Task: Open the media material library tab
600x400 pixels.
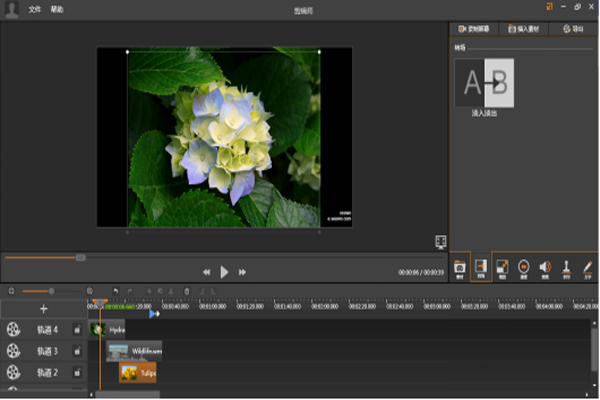Action: coord(459,267)
